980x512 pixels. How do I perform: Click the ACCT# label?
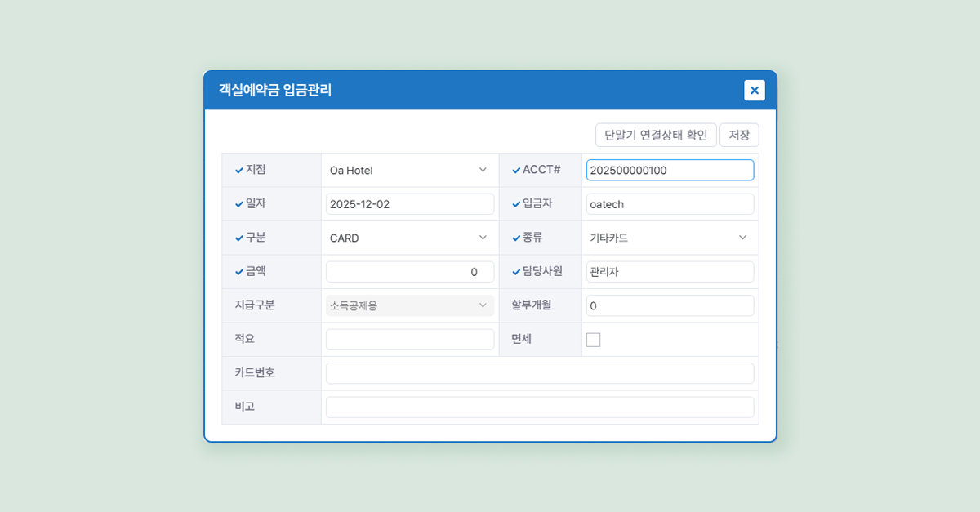(x=541, y=170)
